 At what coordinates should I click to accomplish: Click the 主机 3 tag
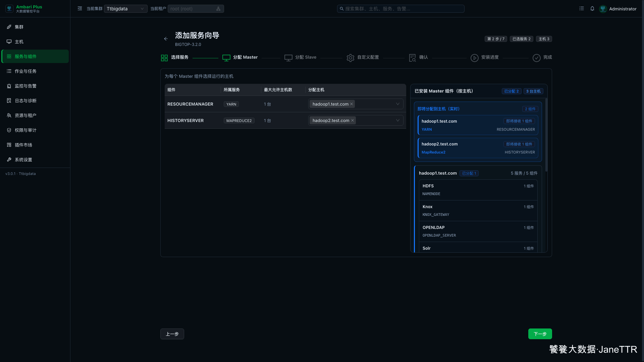[544, 39]
